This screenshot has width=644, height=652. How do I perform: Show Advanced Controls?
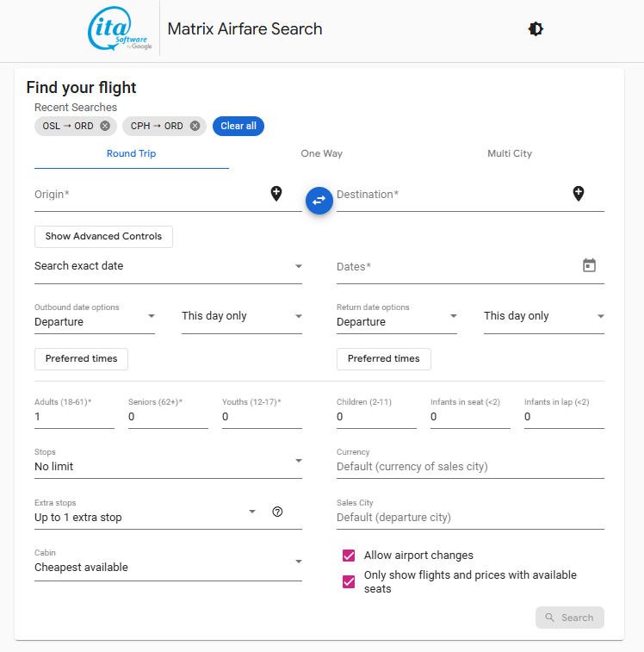coord(103,237)
